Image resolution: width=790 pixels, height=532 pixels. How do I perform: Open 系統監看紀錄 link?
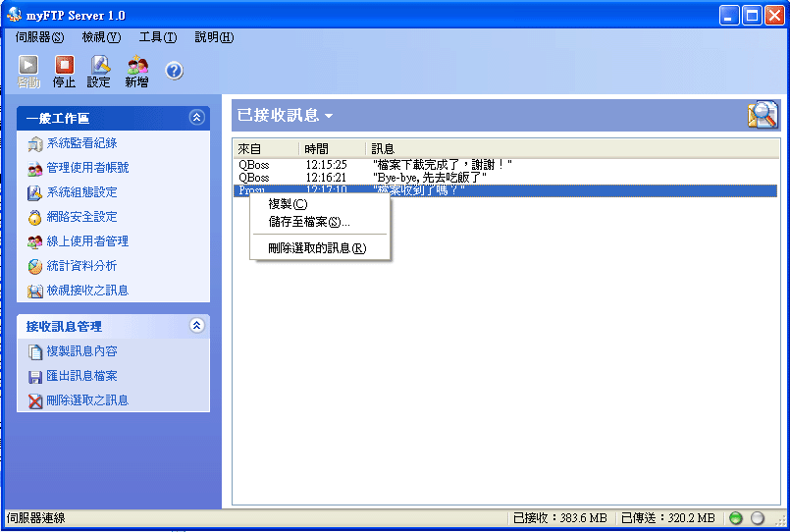(81, 143)
